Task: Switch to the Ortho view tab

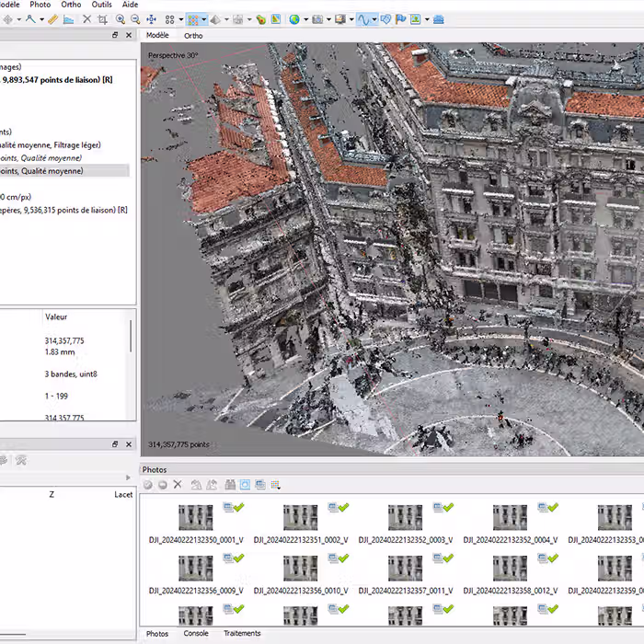Action: pos(193,36)
